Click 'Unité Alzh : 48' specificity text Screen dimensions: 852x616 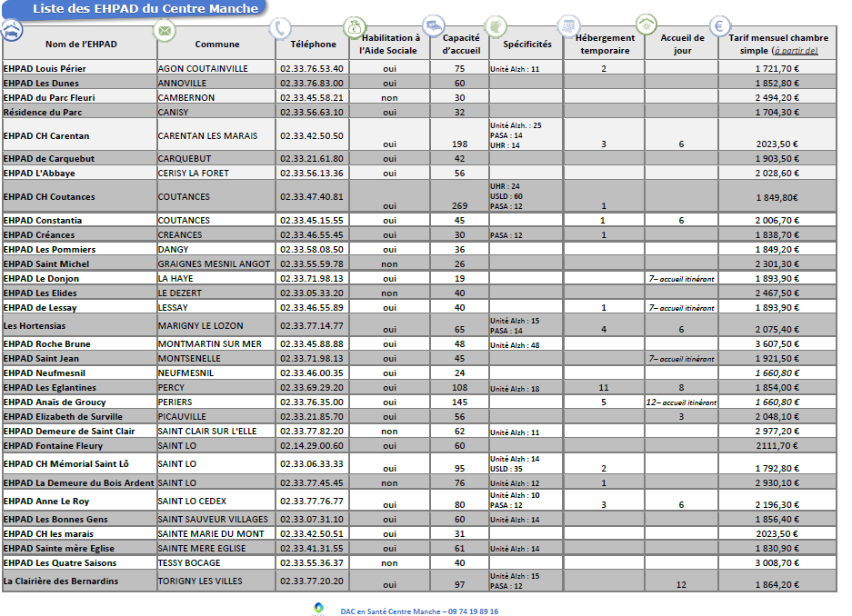pos(515,345)
